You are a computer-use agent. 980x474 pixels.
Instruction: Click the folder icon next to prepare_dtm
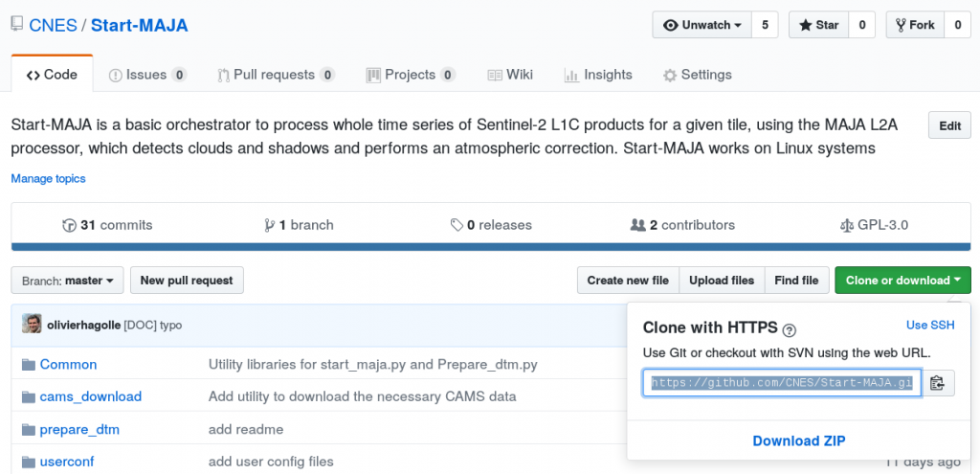28,430
